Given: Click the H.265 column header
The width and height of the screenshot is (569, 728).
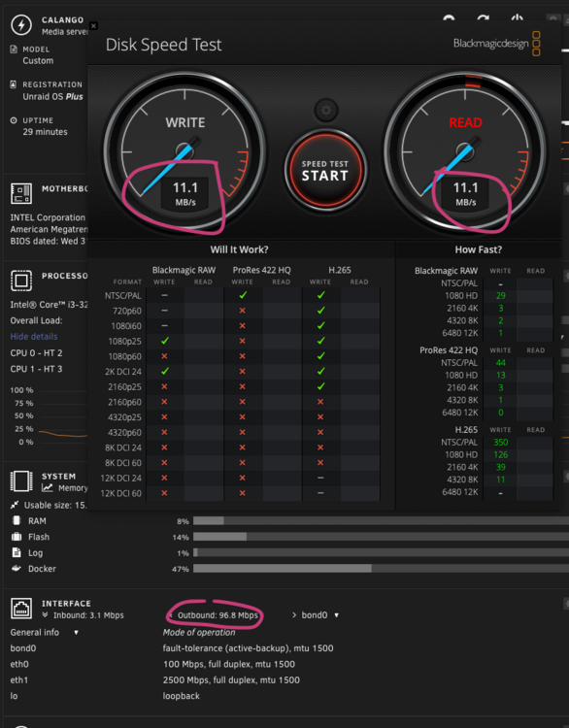Looking at the screenshot, I should tap(340, 270).
